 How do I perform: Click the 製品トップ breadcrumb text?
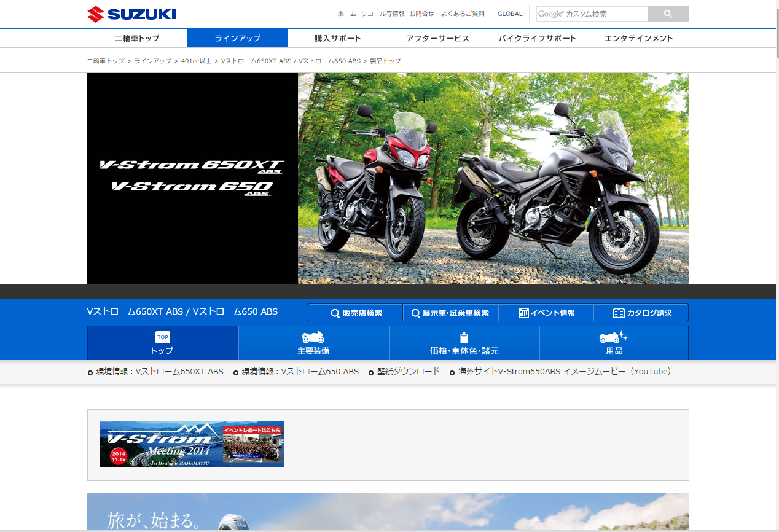(385, 61)
